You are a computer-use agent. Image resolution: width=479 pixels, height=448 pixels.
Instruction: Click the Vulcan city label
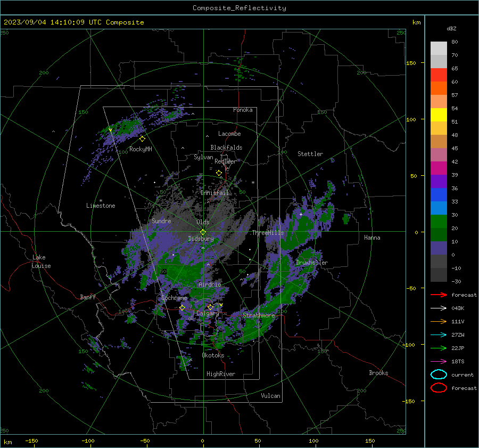[271, 396]
